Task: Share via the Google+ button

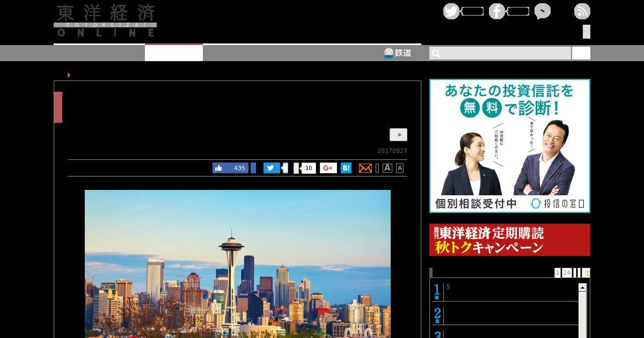Action: pyautogui.click(x=328, y=168)
